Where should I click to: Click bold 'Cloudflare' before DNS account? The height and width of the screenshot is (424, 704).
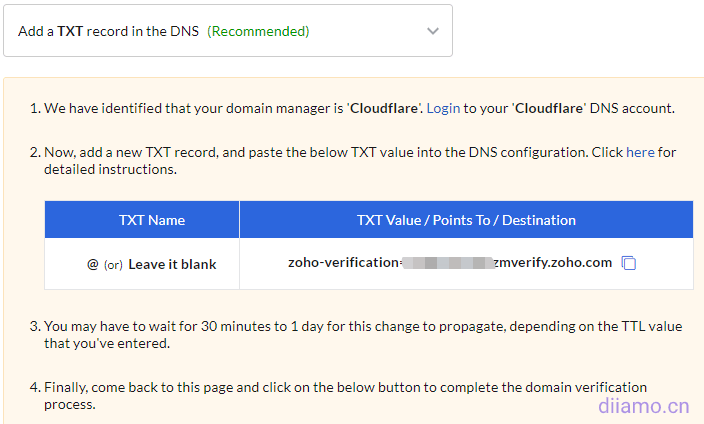tap(548, 108)
